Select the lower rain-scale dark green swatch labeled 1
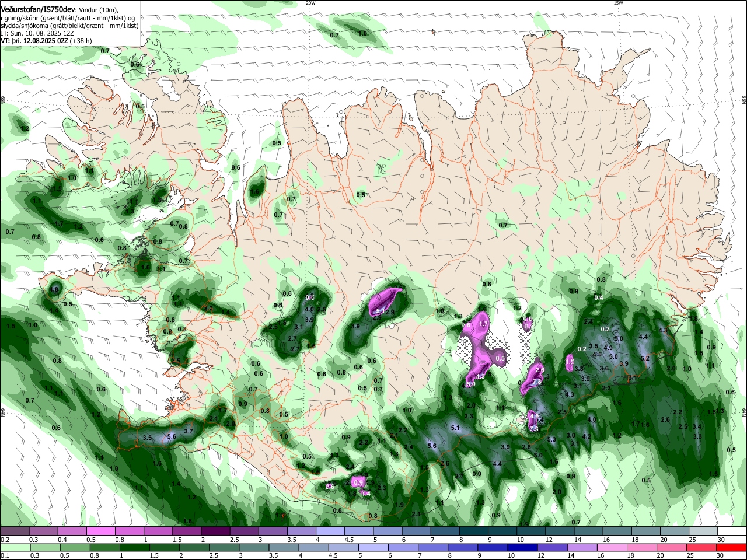Screen dimensions: 747x560 pyautogui.click(x=134, y=548)
